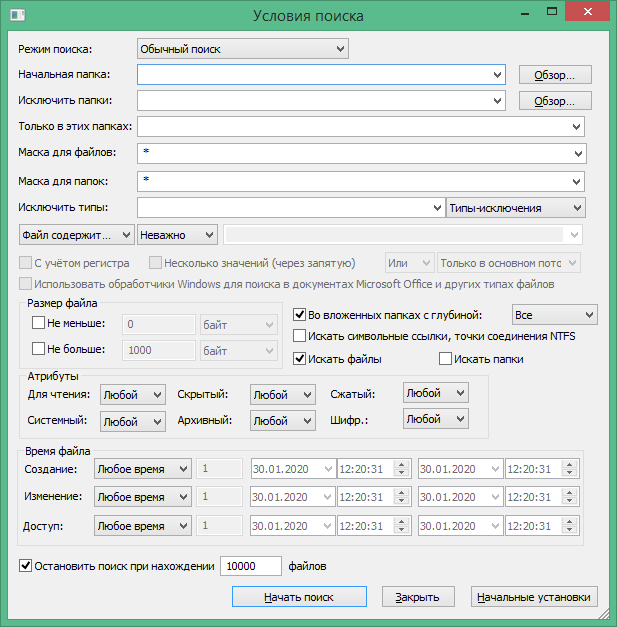Viewport: 617px width, 627px height.
Task: Close the dialog with the red X
Action: (587, 11)
